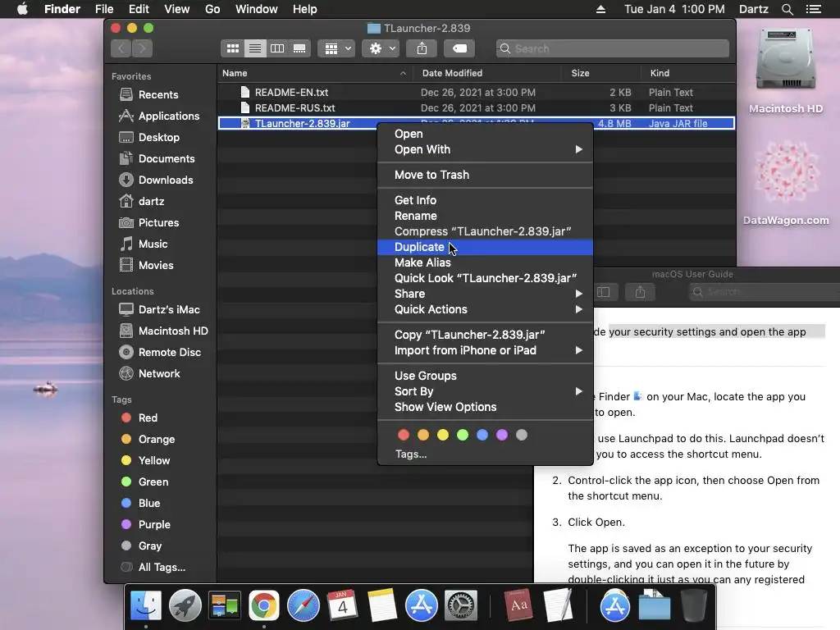The width and height of the screenshot is (840, 630).
Task: Select README-EN.txt file row
Action: 477,92
